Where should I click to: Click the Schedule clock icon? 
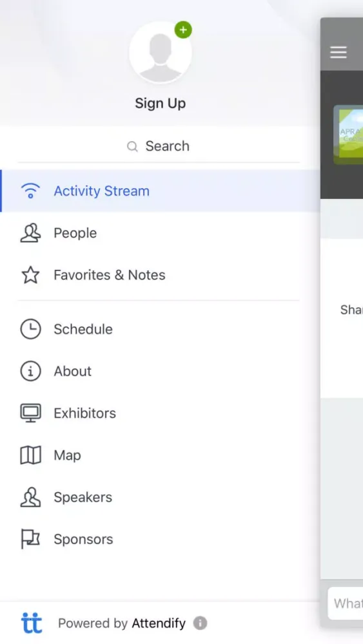pyautogui.click(x=30, y=329)
